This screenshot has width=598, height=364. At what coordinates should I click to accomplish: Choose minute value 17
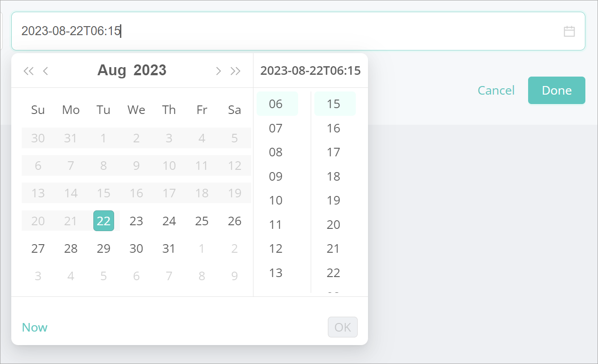click(x=333, y=152)
